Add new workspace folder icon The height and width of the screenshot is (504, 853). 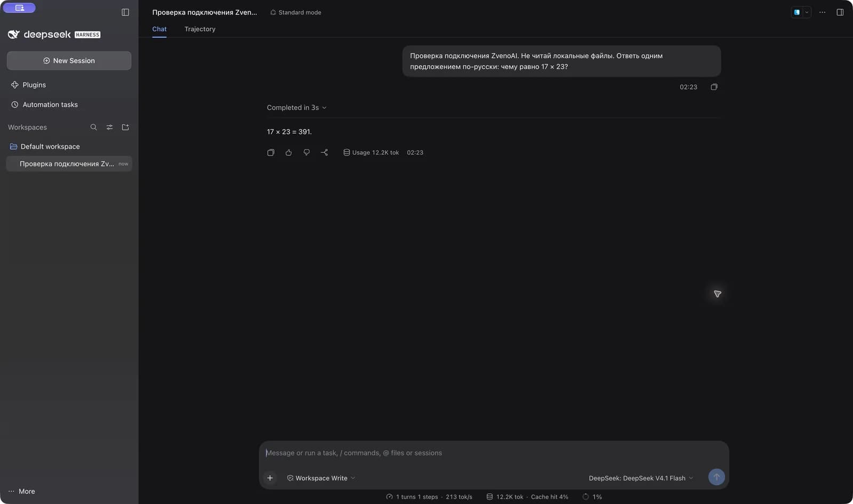tap(125, 127)
